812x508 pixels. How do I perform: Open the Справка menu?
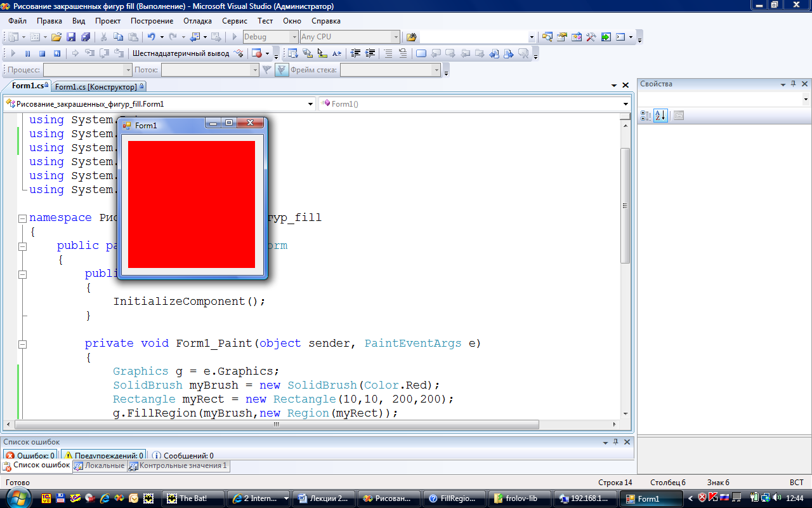pyautogui.click(x=326, y=21)
